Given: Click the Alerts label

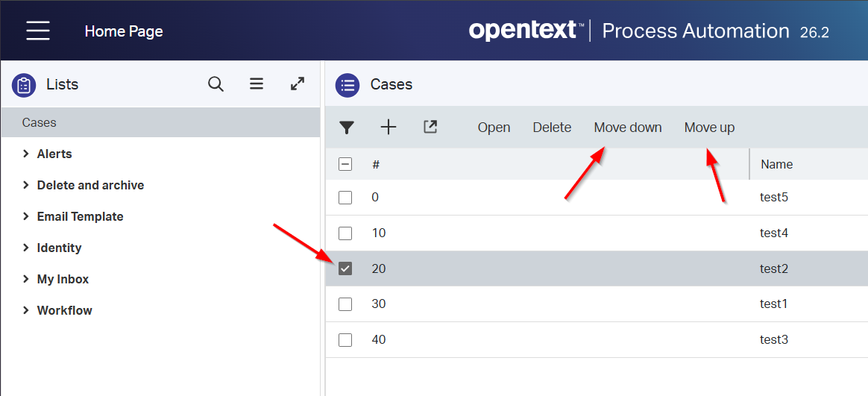Looking at the screenshot, I should tap(54, 154).
